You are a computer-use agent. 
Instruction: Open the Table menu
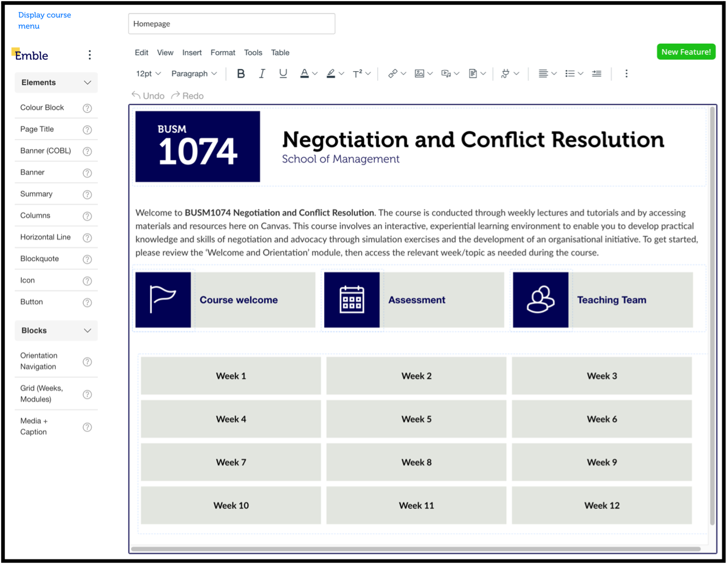[280, 52]
